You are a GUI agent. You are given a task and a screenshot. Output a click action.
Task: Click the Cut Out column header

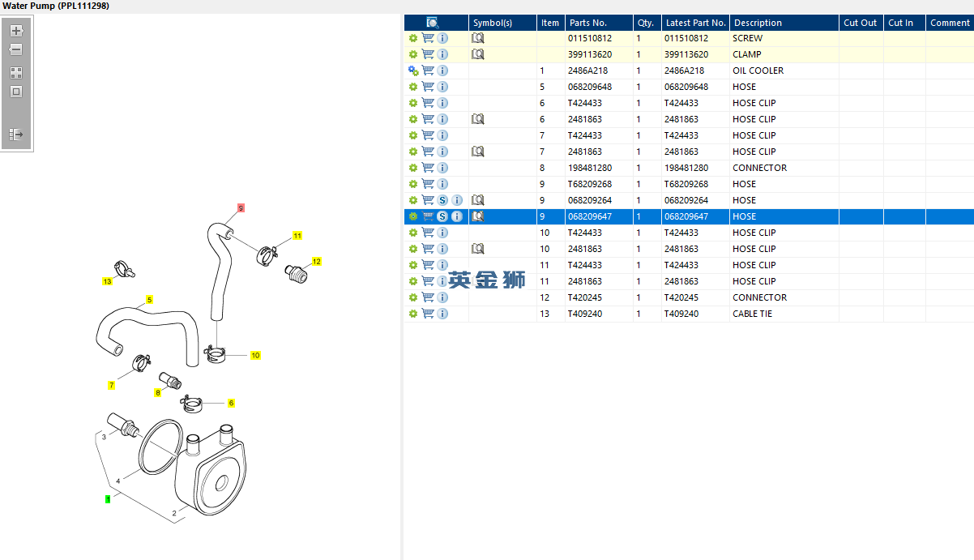(x=861, y=23)
